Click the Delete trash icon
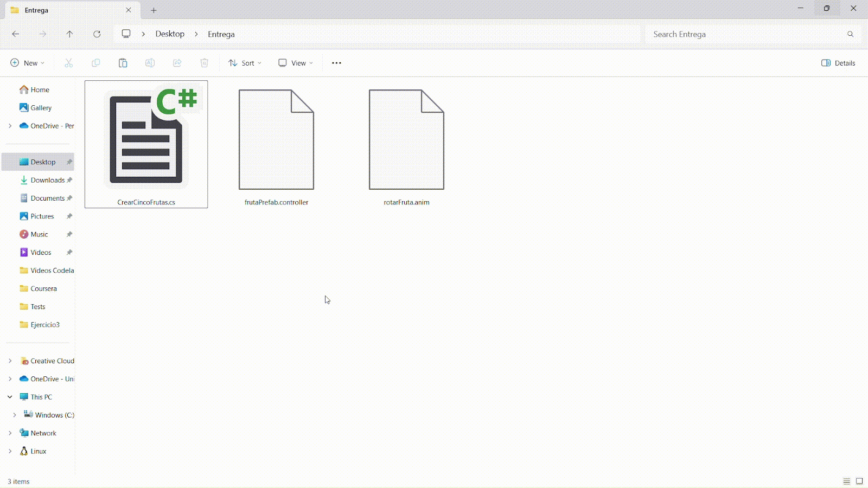The width and height of the screenshot is (868, 488). 205,63
